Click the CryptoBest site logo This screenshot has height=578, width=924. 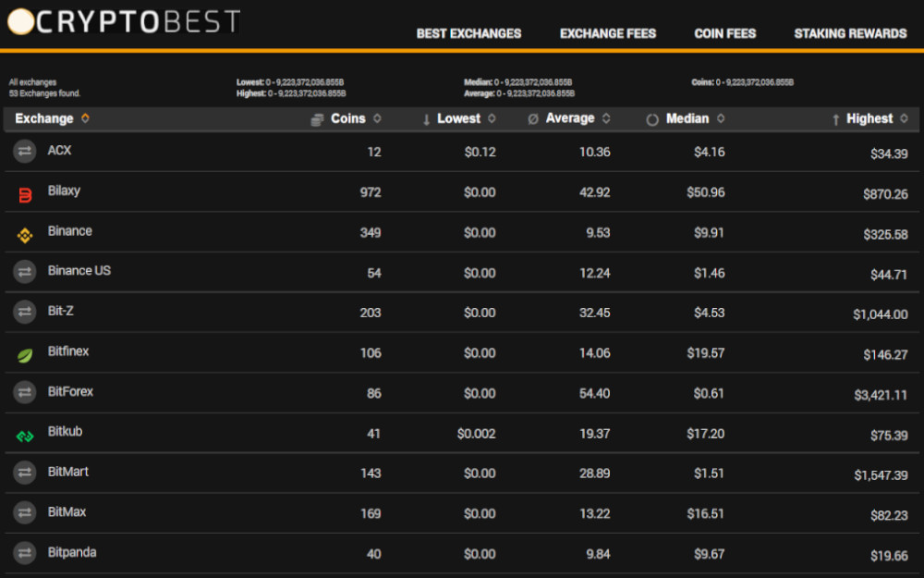click(x=124, y=22)
